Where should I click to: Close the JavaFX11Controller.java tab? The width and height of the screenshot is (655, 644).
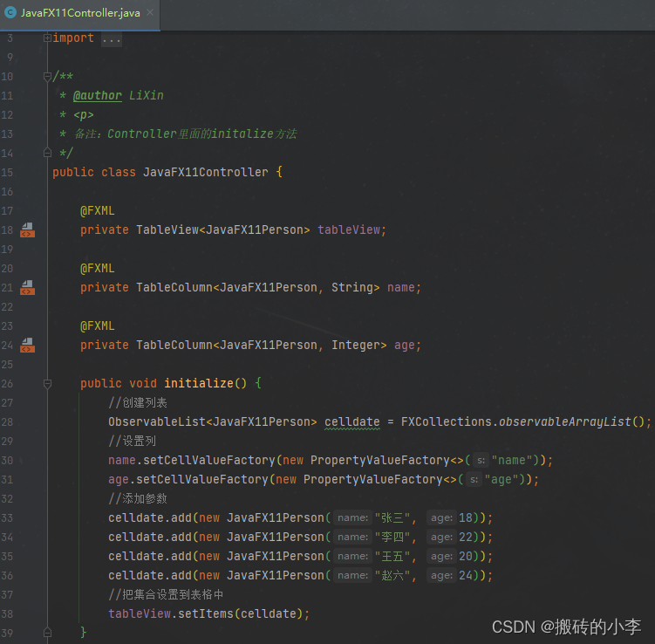coord(150,12)
